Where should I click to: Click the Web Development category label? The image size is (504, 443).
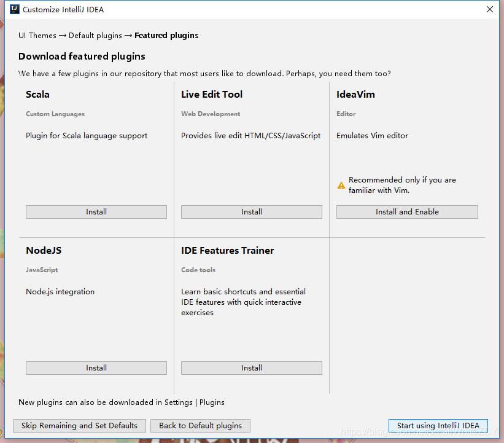pos(211,114)
